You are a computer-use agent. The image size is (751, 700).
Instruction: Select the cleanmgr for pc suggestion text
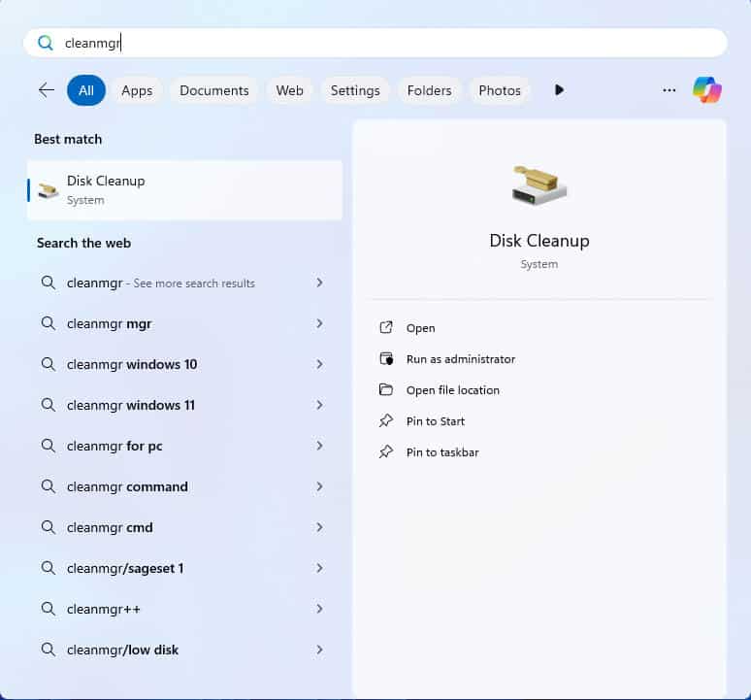(x=114, y=447)
